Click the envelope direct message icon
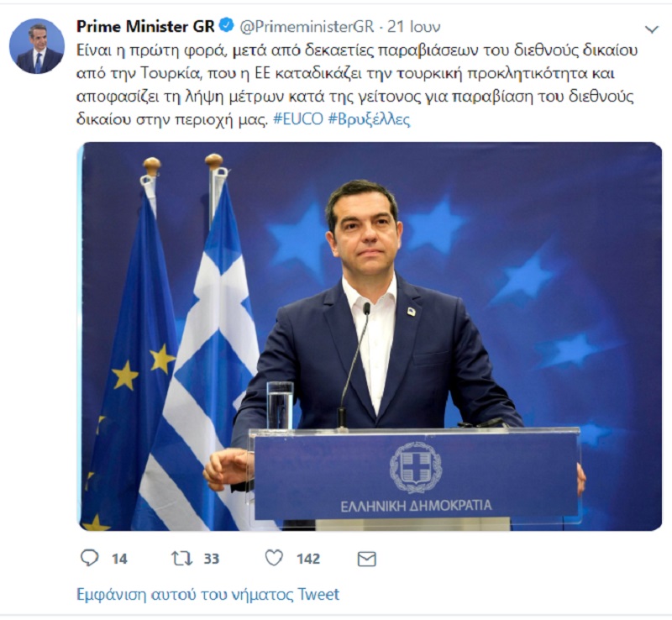The height and width of the screenshot is (620, 672). pyautogui.click(x=367, y=559)
